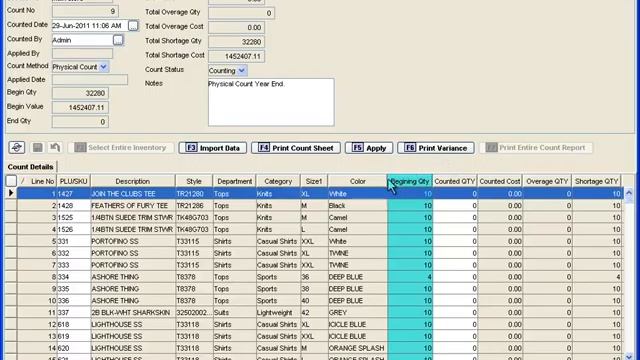Click the ASHORE THING cell on line 9

[x=133, y=288]
